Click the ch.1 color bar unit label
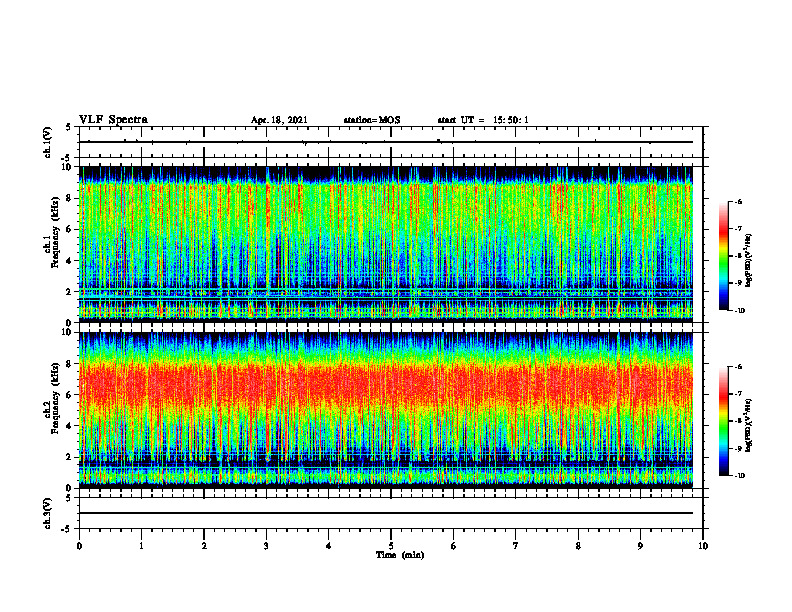The image size is (792, 612). click(x=749, y=261)
